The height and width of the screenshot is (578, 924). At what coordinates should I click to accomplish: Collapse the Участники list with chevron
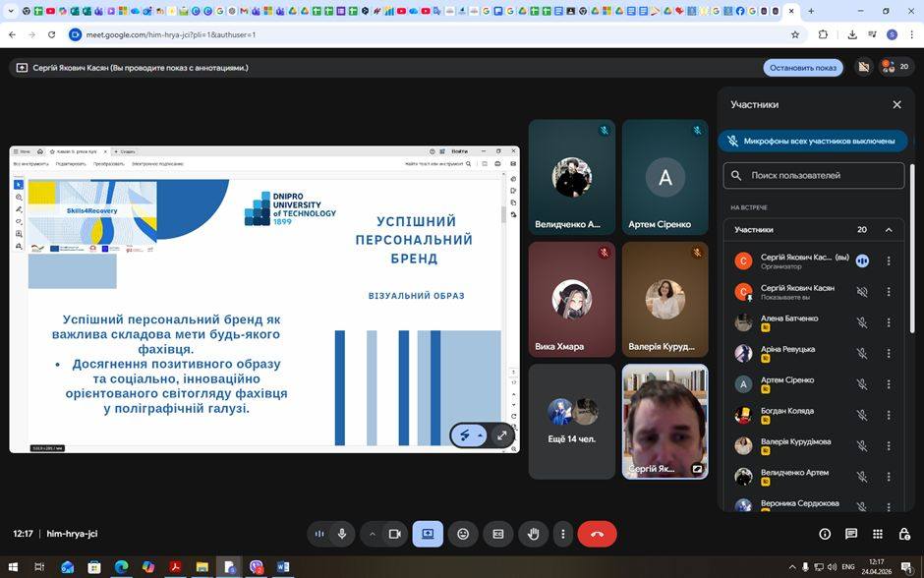click(889, 230)
